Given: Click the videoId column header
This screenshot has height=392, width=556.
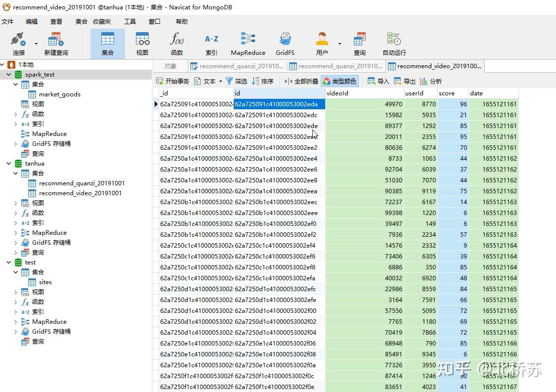Looking at the screenshot, I should coord(365,93).
